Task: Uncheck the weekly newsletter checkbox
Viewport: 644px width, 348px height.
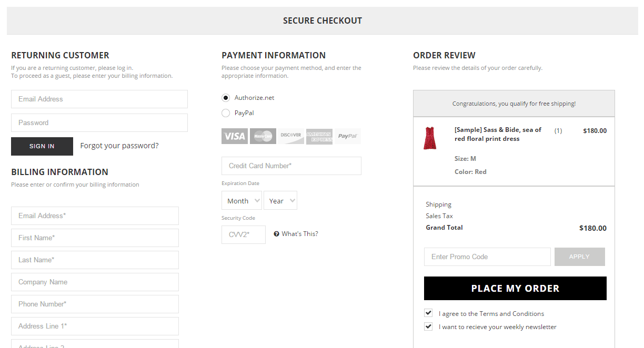Action: click(428, 326)
